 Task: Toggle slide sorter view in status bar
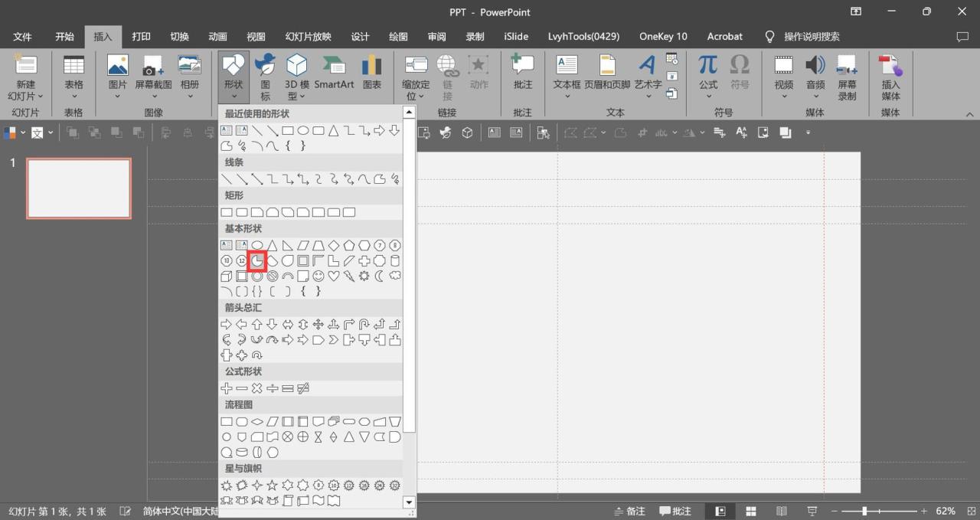click(751, 511)
